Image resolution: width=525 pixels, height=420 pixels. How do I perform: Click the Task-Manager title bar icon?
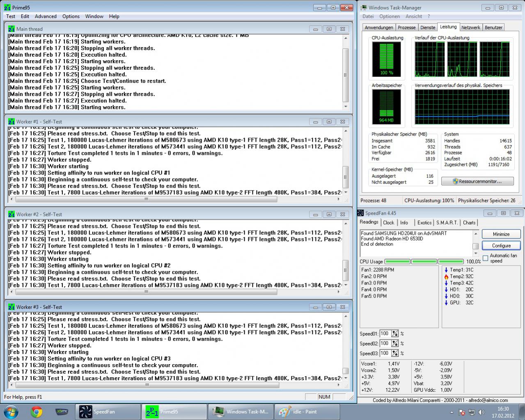click(x=363, y=7)
